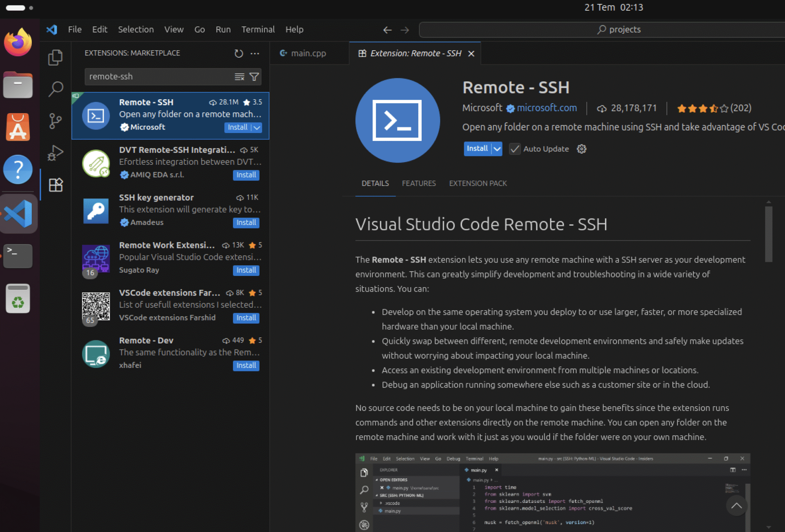
Task: Visit the microsoft.com publisher link
Action: (547, 108)
